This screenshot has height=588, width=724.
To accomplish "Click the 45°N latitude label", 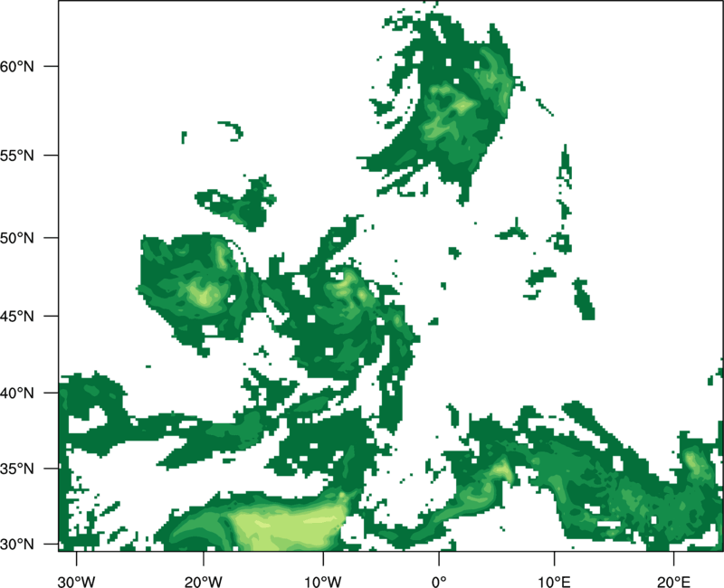I will click(x=17, y=316).
